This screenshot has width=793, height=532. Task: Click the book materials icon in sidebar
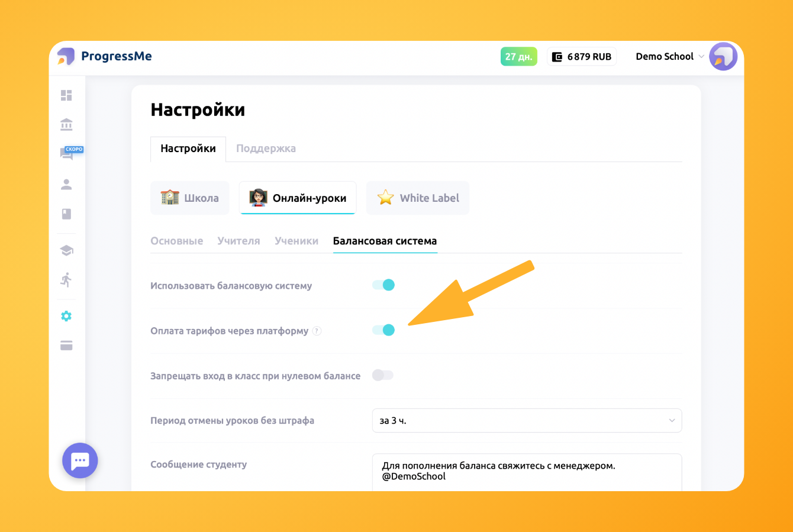(x=66, y=214)
